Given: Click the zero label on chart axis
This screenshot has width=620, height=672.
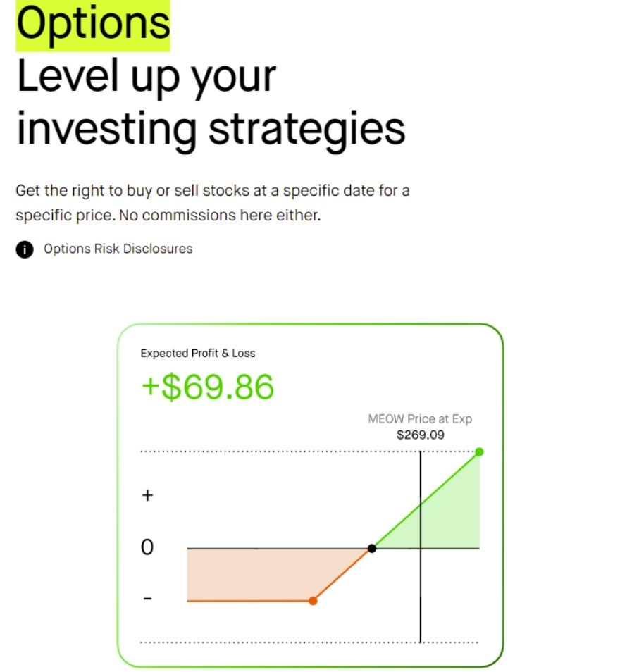Looking at the screenshot, I should coord(147,547).
